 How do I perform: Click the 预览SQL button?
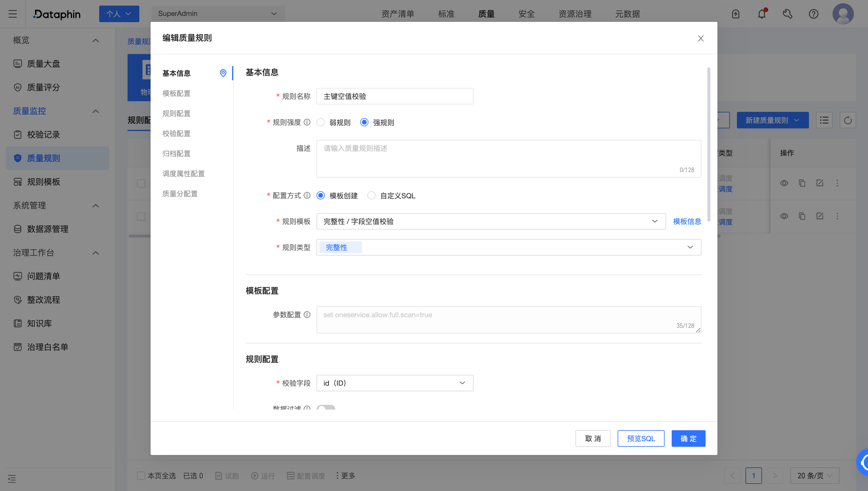tap(641, 438)
